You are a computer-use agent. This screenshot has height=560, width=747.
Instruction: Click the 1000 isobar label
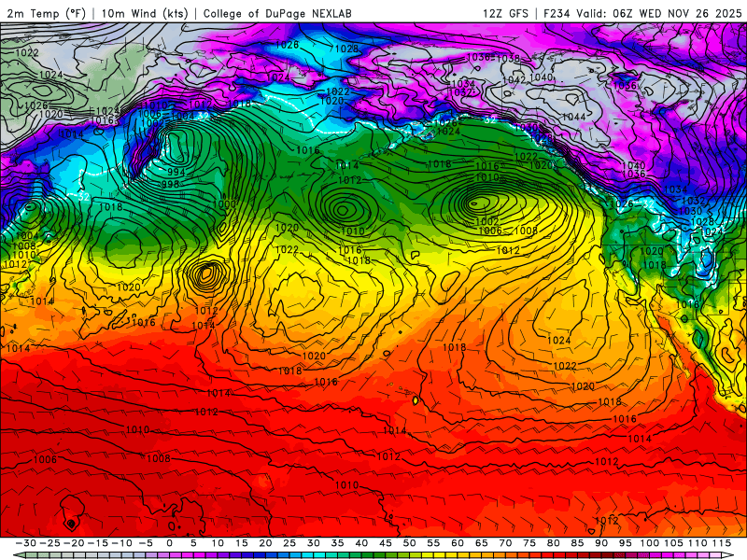[224, 203]
